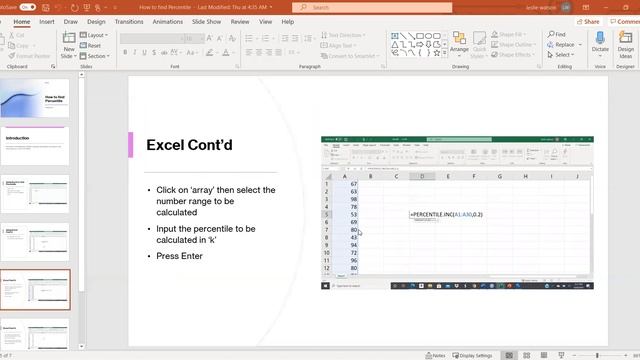Select the first slide thumbnail How to find Percentile
Viewport: 640px width, 360px height.
(x=35, y=98)
